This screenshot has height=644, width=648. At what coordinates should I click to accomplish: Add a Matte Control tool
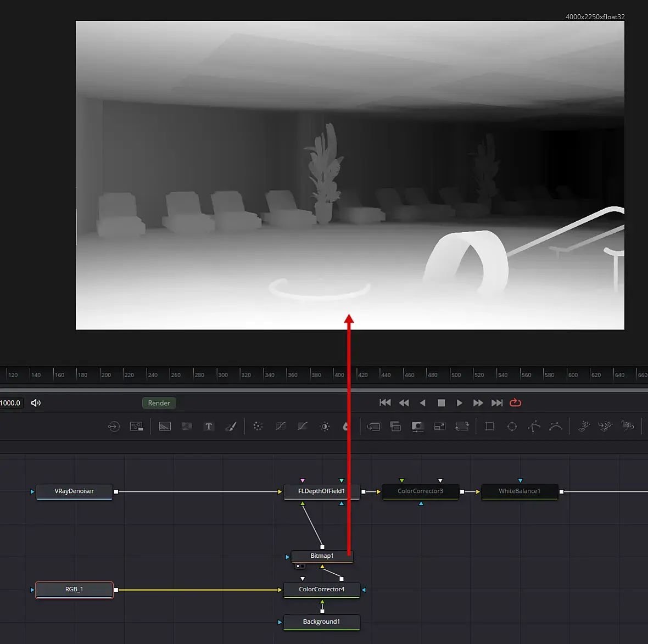point(417,426)
